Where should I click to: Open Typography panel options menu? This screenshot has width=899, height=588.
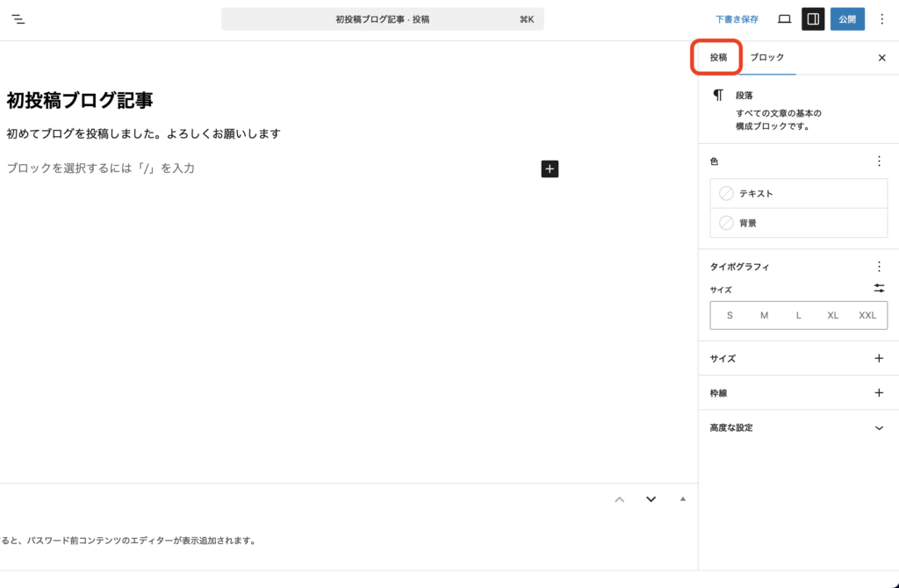(879, 266)
